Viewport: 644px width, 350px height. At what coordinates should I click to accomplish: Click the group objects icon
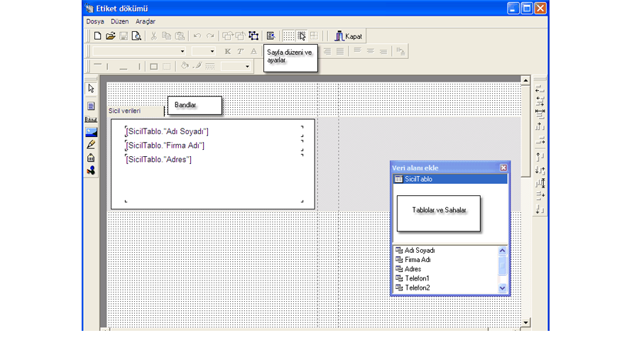point(253,35)
